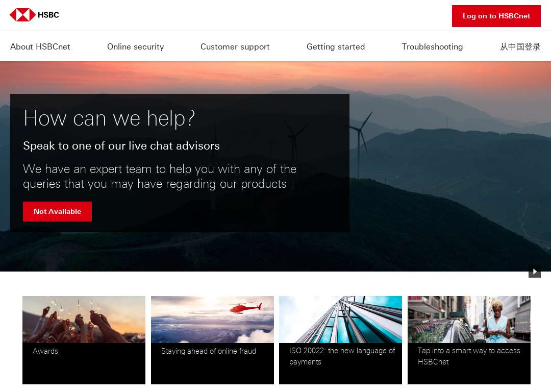The height and width of the screenshot is (392, 551).
Task: Open the woman with phone image card
Action: pyautogui.click(x=469, y=319)
